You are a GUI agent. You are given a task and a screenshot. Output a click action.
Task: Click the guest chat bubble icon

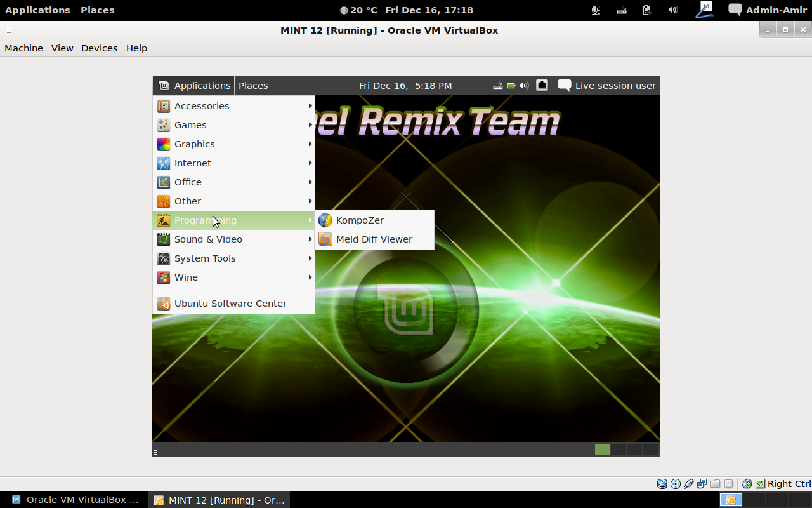[x=564, y=85]
